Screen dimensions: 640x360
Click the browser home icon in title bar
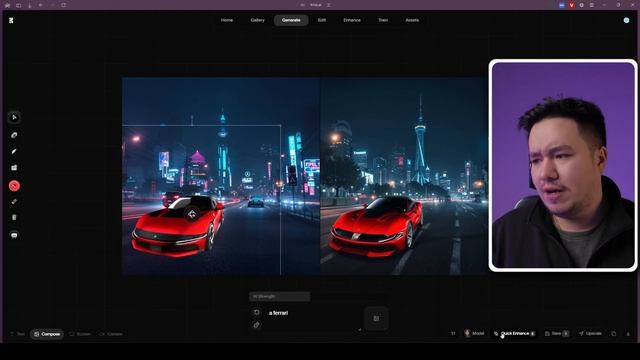pos(7,5)
